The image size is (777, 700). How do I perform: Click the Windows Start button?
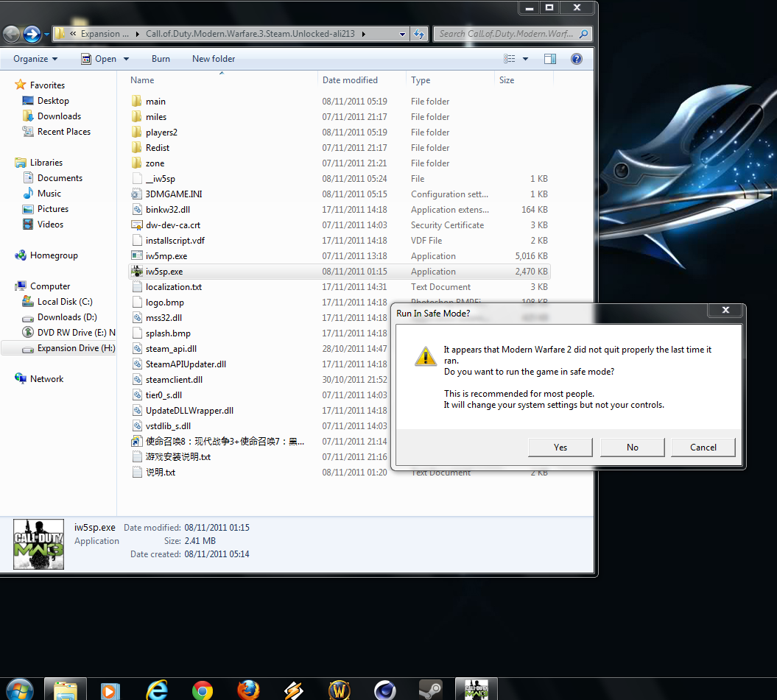click(x=20, y=689)
